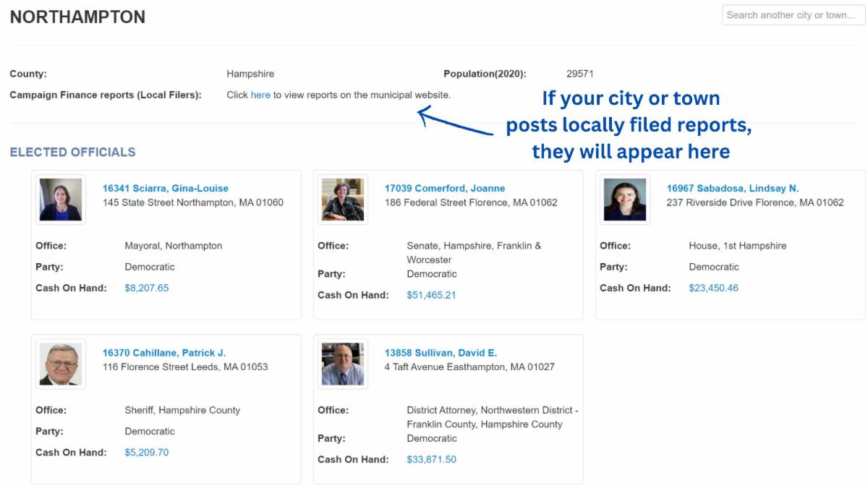Follow the 17039 Comerford, Joanne link
Image resolution: width=868 pixels, height=488 pixels.
coord(444,189)
